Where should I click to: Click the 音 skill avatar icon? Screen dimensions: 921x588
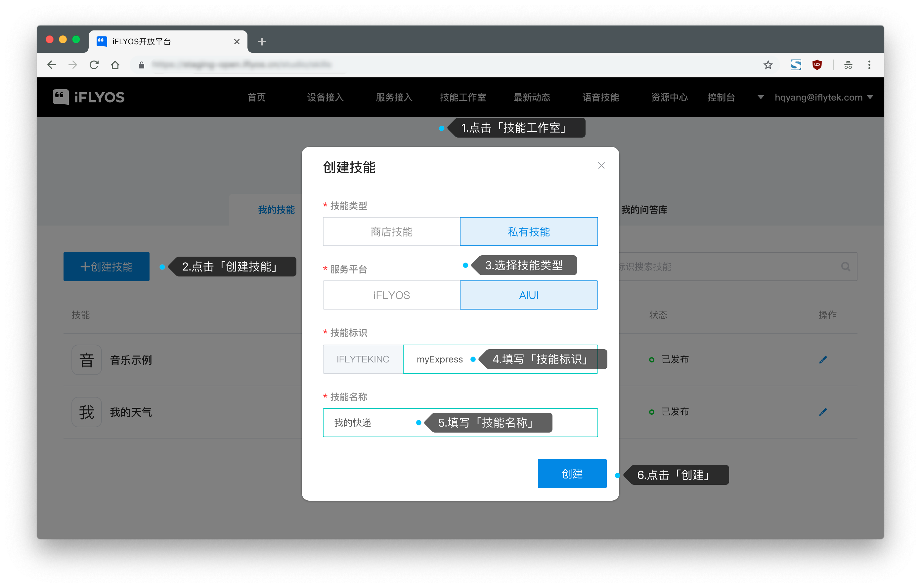pyautogui.click(x=87, y=360)
